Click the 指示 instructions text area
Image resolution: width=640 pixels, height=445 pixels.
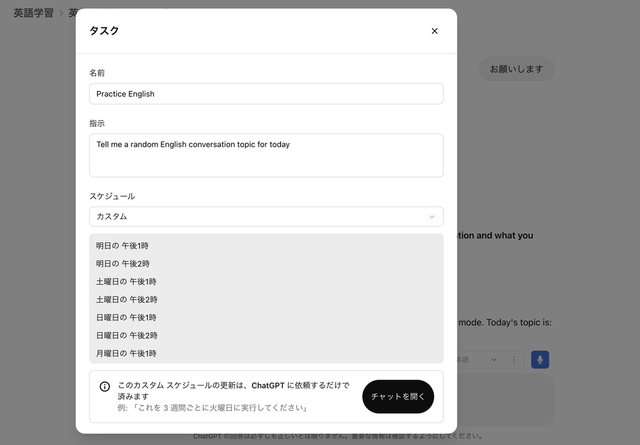[266, 156]
